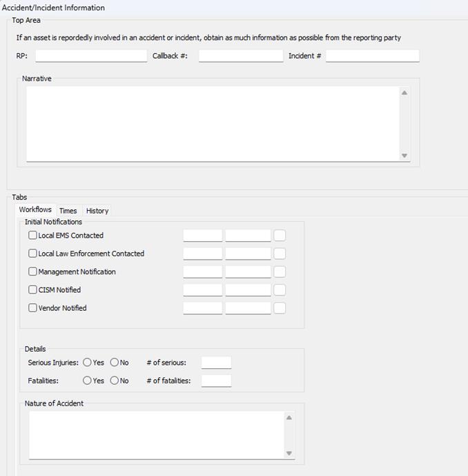468x476 pixels.
Task: Click Narrative scrollbar up arrow
Action: coord(404,93)
